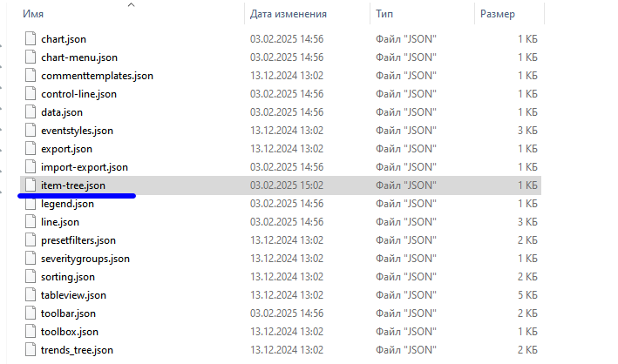
Task: Sort by the Размер column header
Action: point(497,14)
